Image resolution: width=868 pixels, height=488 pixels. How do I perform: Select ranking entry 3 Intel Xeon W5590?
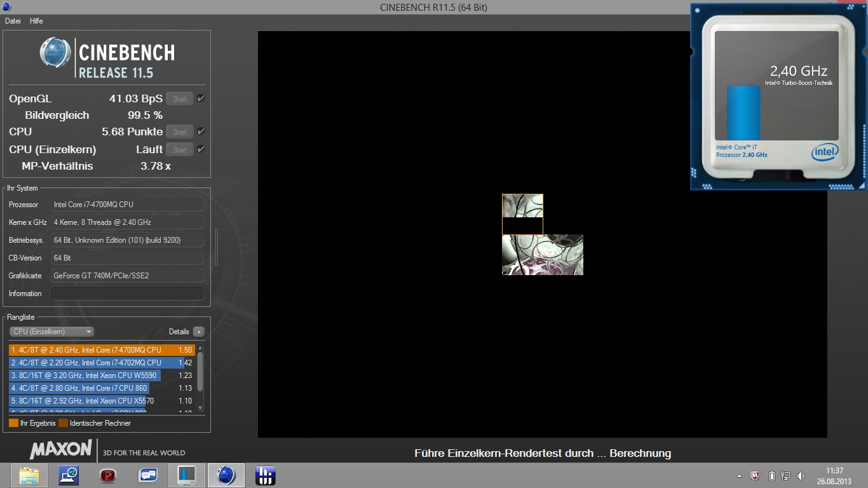[102, 376]
